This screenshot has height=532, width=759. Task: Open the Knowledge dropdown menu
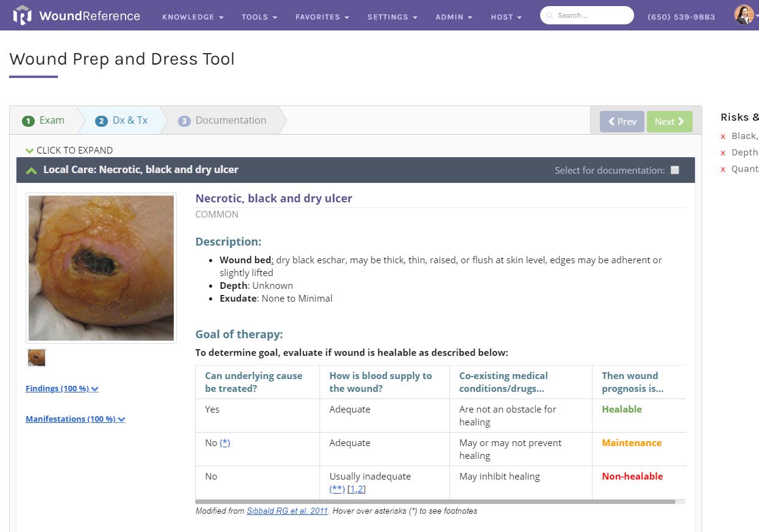coord(193,17)
